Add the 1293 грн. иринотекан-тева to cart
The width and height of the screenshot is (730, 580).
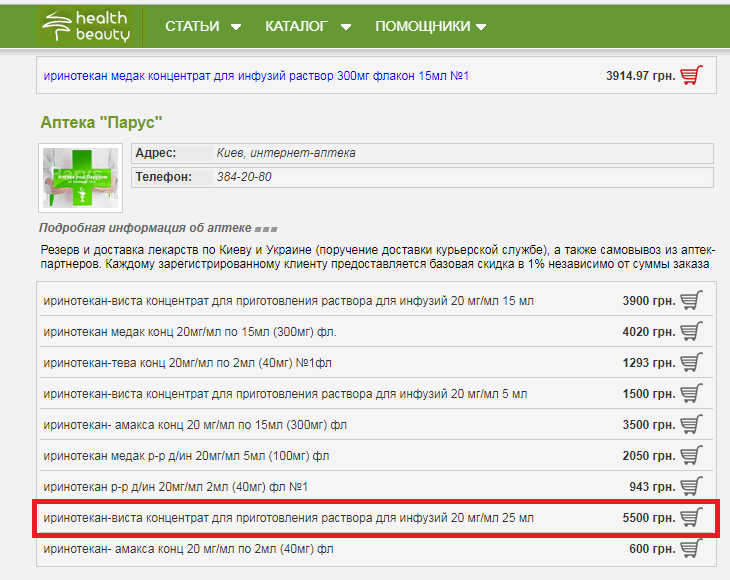tap(691, 362)
